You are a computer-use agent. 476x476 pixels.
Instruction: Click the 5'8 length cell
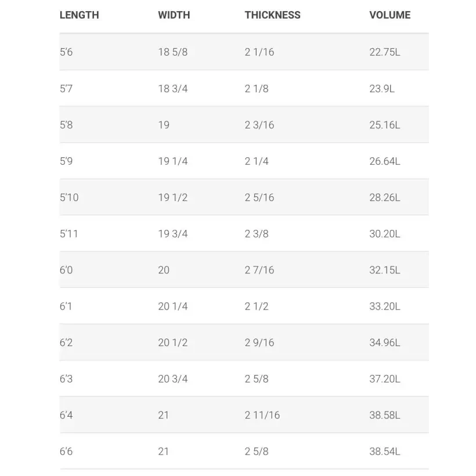pos(66,125)
